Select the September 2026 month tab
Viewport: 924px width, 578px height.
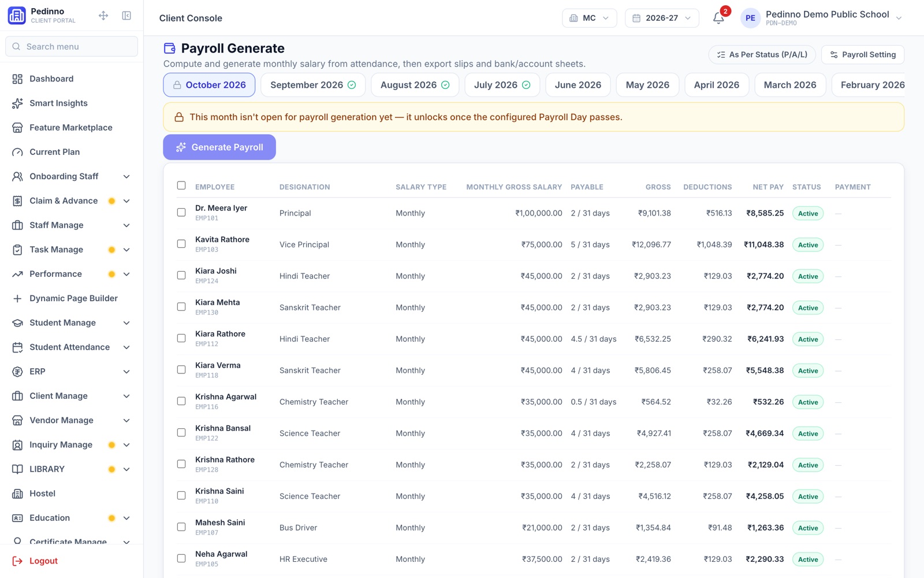coord(313,85)
